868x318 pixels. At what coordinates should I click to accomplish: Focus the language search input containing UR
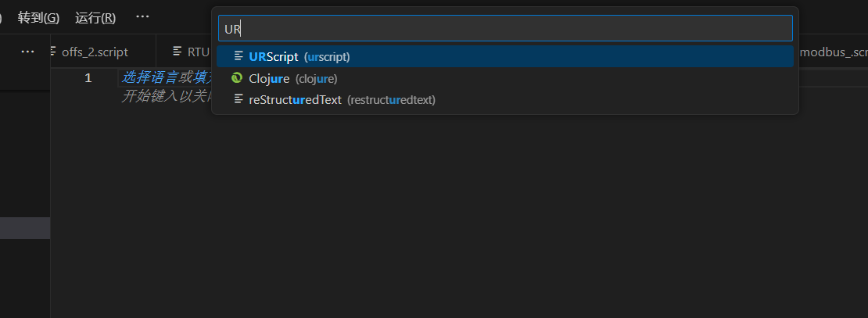point(504,29)
